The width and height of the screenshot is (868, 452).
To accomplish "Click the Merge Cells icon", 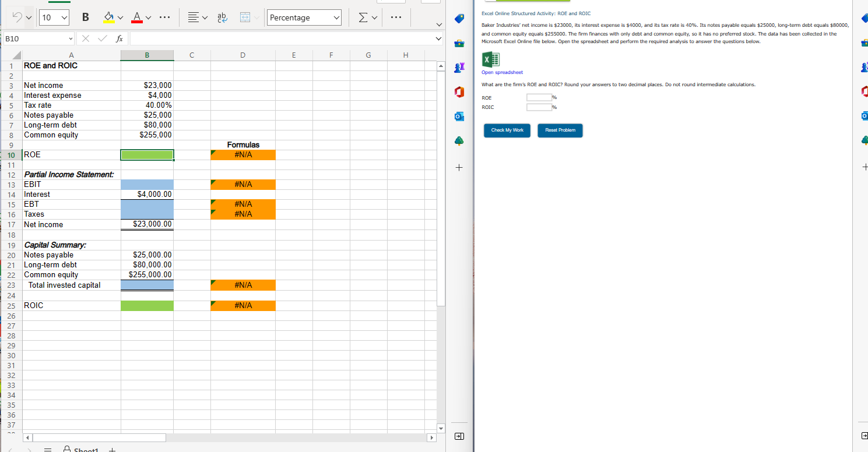I will (246, 17).
